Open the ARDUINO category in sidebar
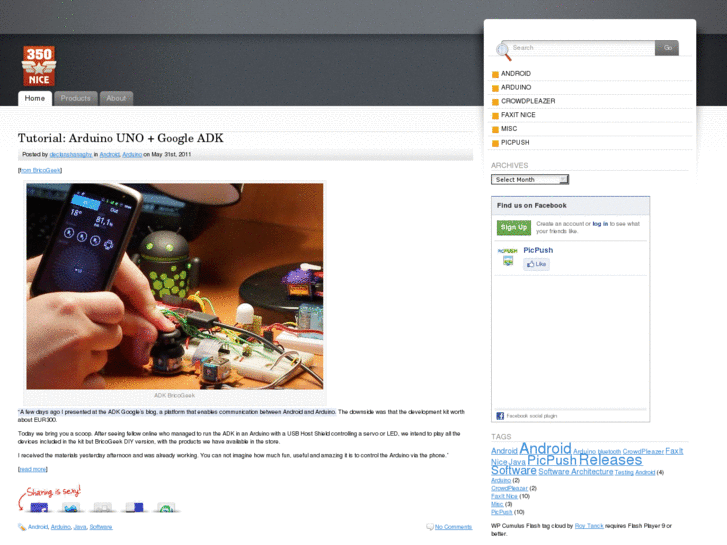Viewport: 727px width, 545px height. [516, 87]
